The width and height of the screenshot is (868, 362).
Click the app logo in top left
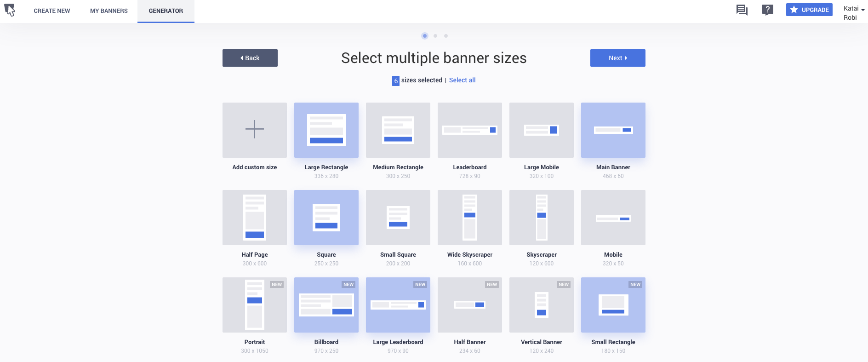point(10,10)
